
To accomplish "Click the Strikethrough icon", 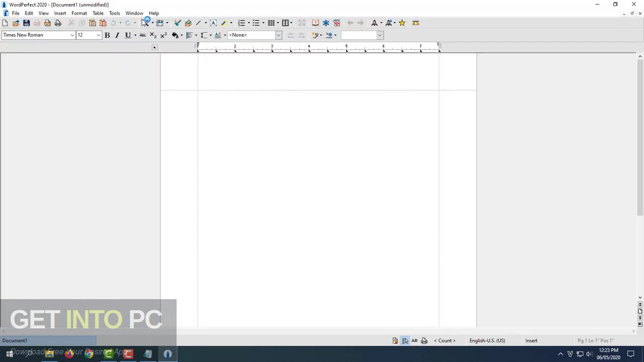I will click(x=143, y=35).
